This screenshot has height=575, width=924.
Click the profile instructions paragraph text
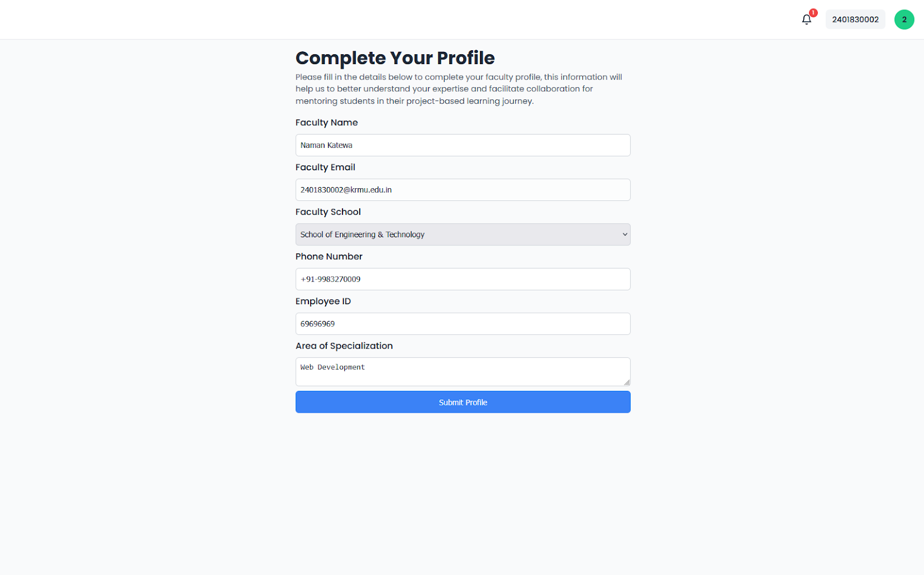[x=459, y=88]
